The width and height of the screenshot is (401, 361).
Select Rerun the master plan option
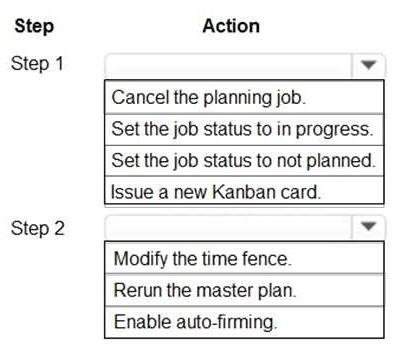244,290
